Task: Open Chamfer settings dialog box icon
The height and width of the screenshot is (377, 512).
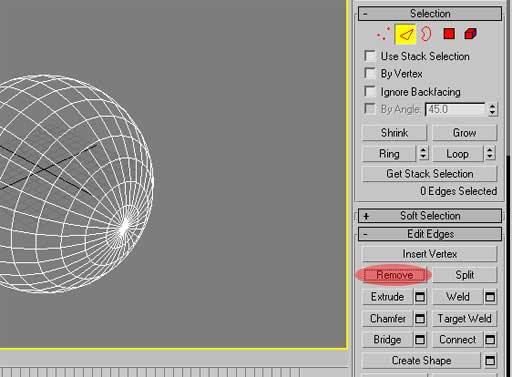Action: 420,319
